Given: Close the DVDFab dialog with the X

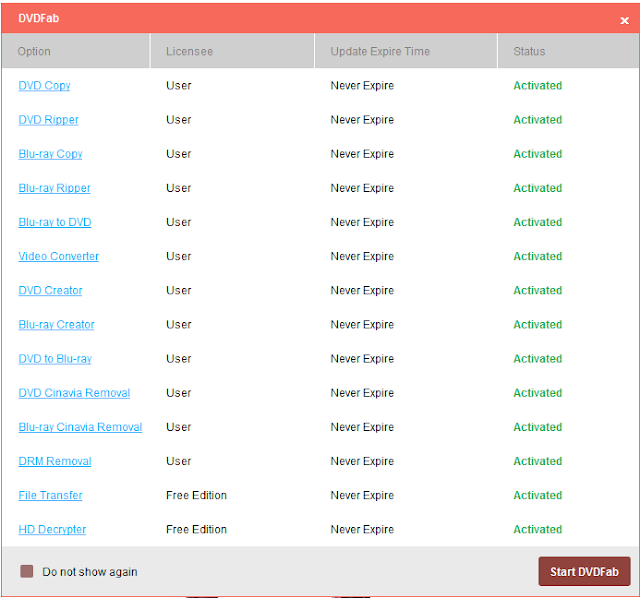Looking at the screenshot, I should coord(624,20).
